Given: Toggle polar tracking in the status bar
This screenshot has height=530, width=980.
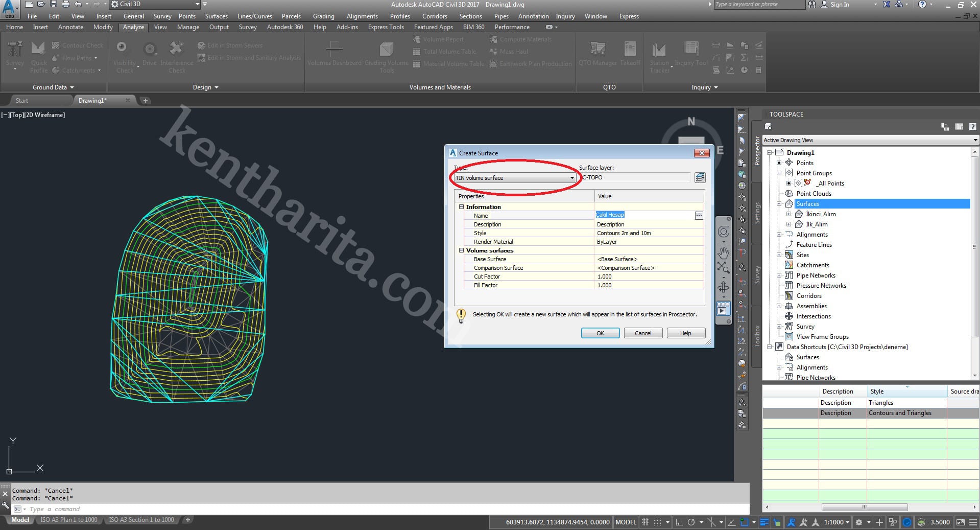Looking at the screenshot, I should click(691, 522).
